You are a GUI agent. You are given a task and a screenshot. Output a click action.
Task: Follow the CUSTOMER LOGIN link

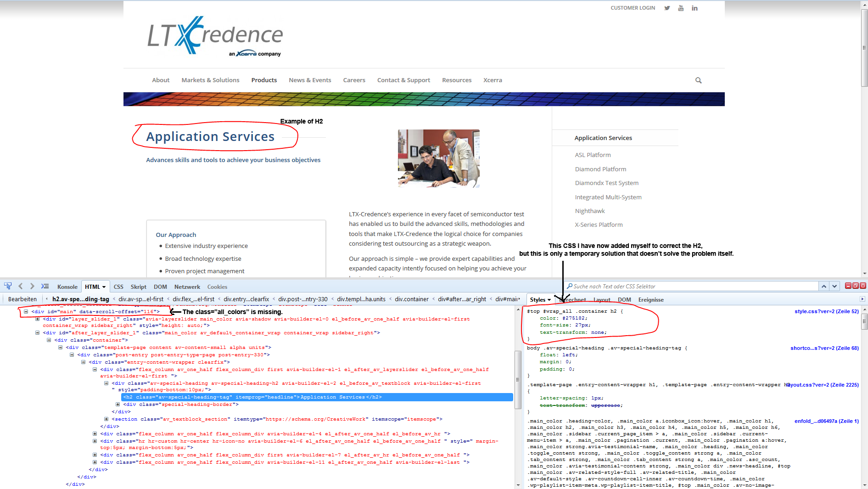(x=633, y=8)
